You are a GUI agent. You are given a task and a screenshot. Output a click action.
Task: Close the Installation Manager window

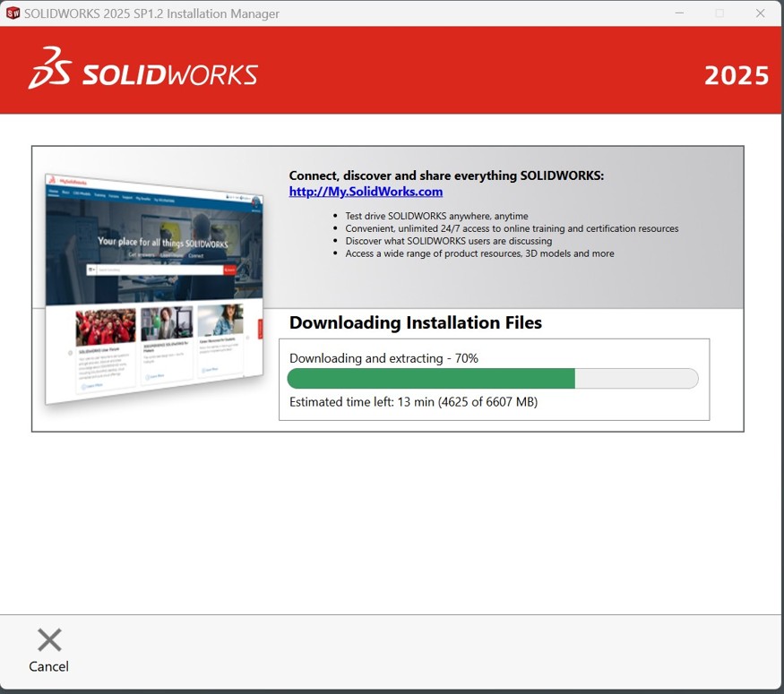(x=760, y=13)
